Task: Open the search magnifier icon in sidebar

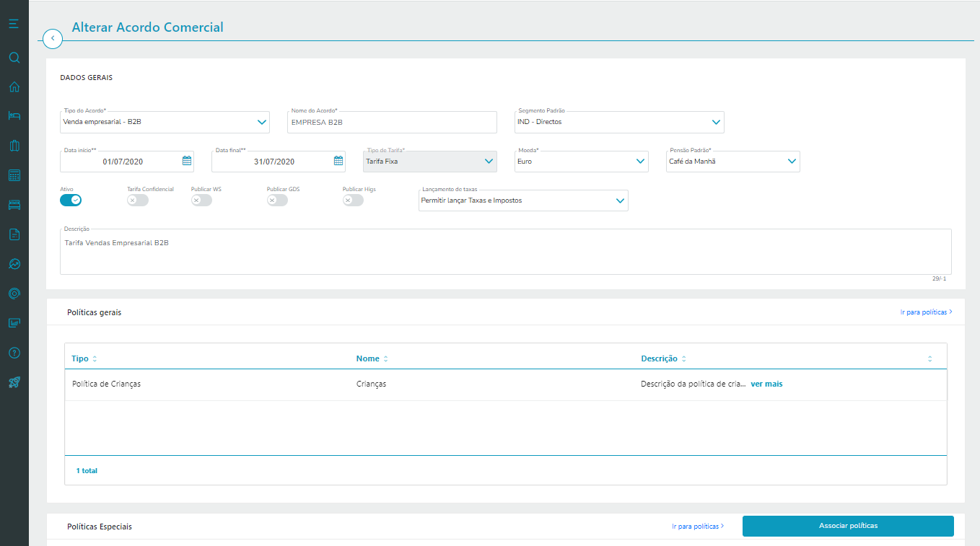Action: click(x=14, y=58)
